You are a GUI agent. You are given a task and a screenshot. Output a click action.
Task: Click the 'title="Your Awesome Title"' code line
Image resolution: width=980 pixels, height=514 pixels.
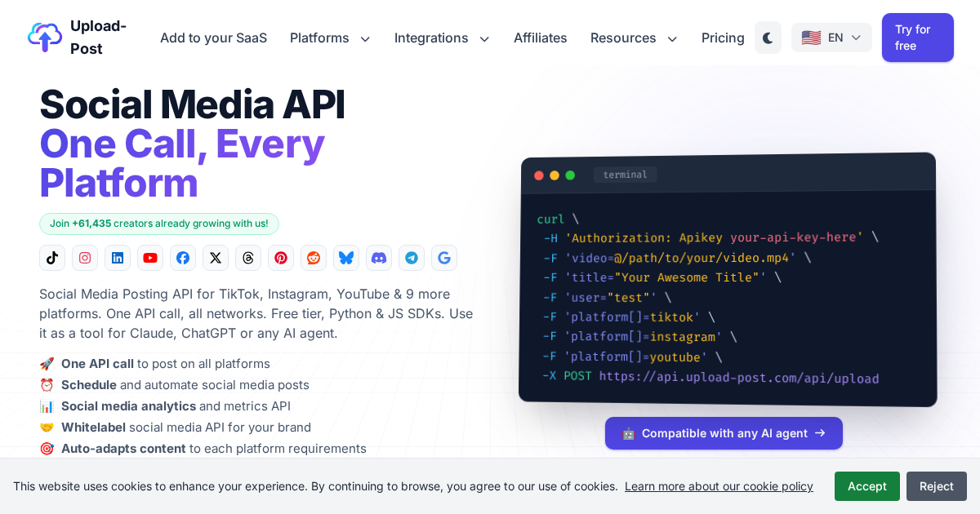click(x=661, y=277)
